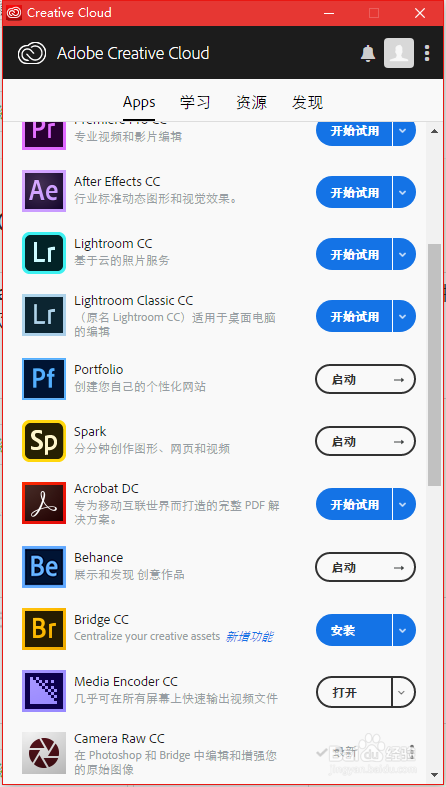Click the vertical scrollbar thumb

pyautogui.click(x=434, y=364)
